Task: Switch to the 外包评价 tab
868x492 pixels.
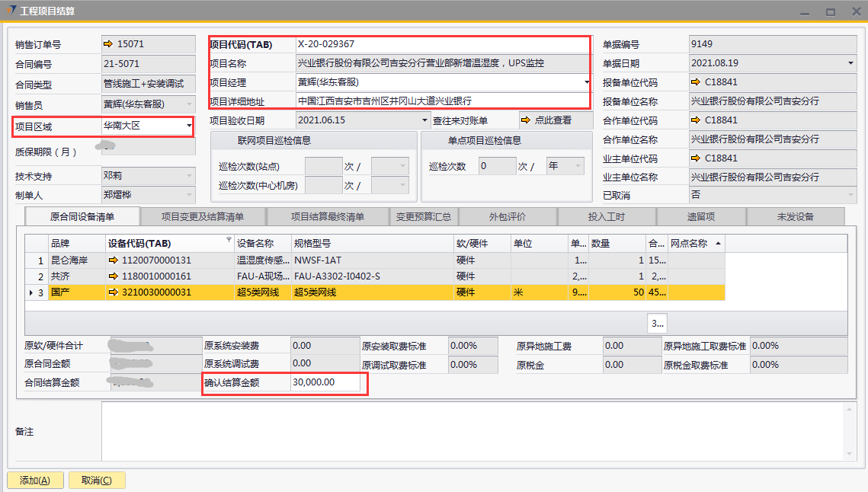Action: point(507,217)
